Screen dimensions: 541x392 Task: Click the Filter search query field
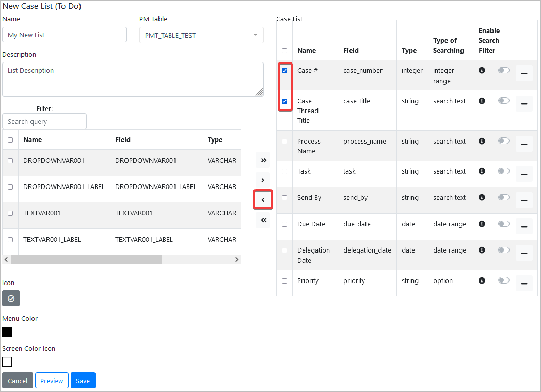pyautogui.click(x=44, y=121)
